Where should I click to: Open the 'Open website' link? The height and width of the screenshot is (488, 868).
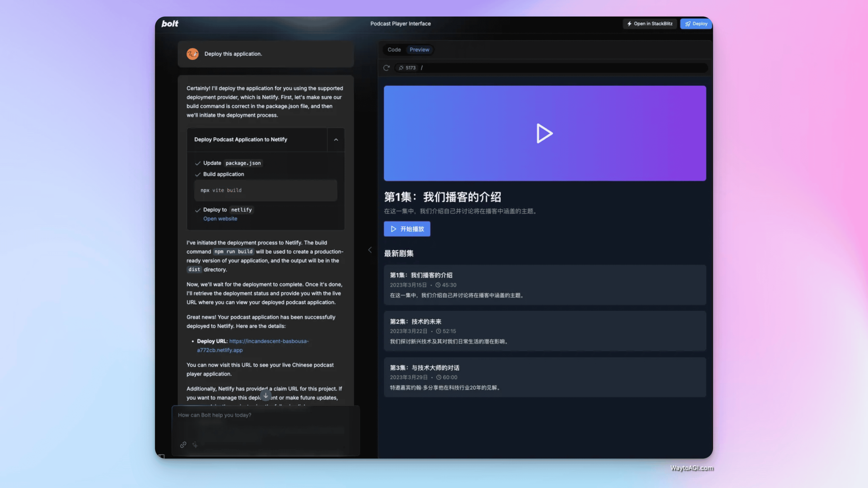(220, 219)
